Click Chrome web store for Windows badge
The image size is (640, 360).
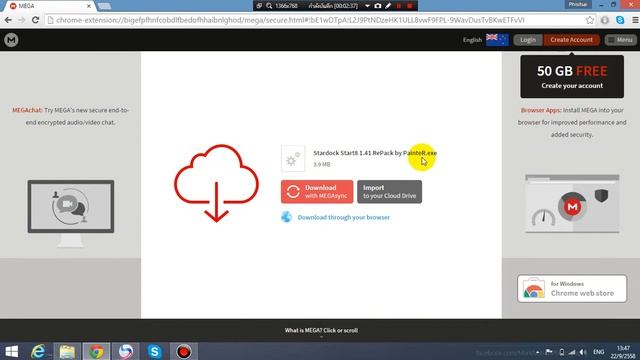(572, 289)
